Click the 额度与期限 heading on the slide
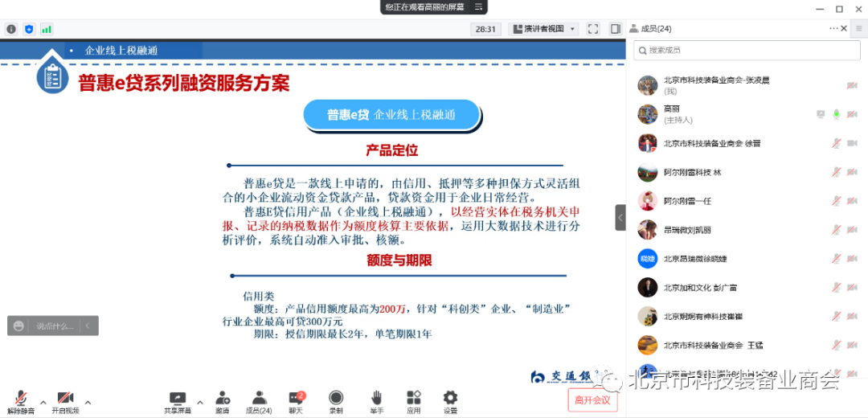 pos(399,260)
